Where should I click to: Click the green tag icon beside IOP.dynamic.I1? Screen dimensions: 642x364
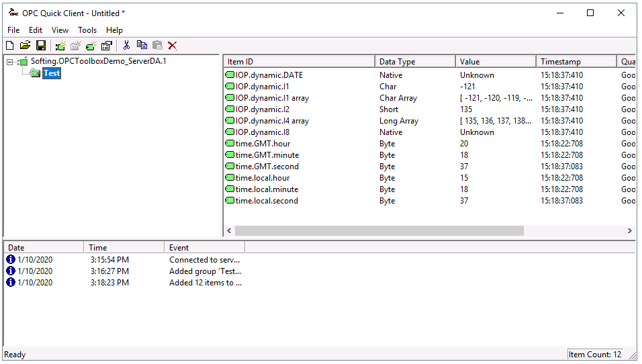click(x=230, y=87)
